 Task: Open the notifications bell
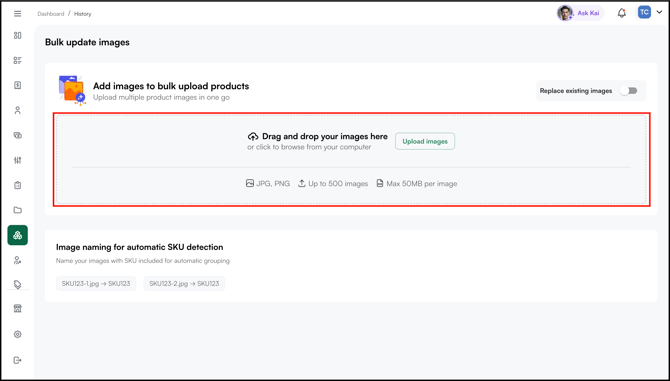click(x=622, y=13)
